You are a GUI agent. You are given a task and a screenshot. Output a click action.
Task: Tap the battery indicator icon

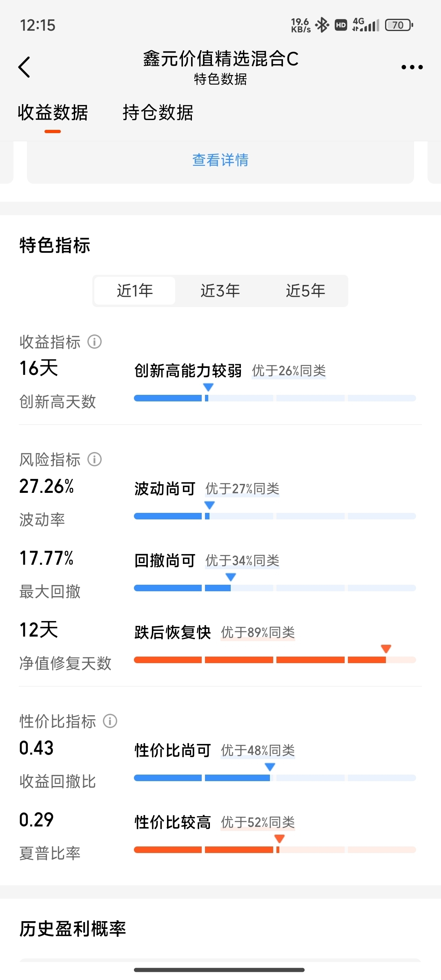[x=399, y=25]
